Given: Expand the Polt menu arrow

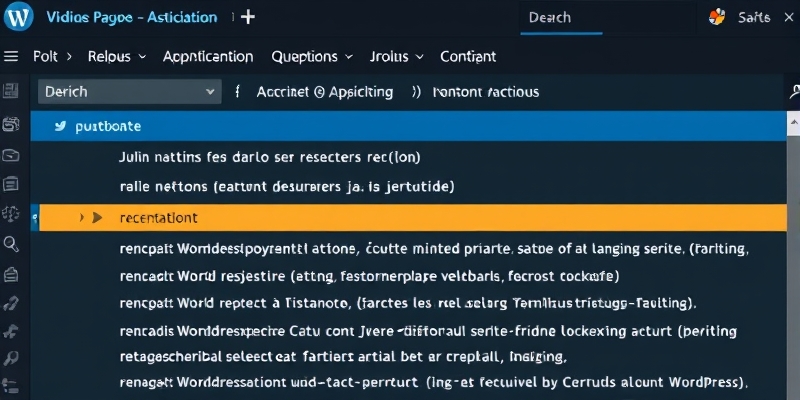Looking at the screenshot, I should 68,57.
